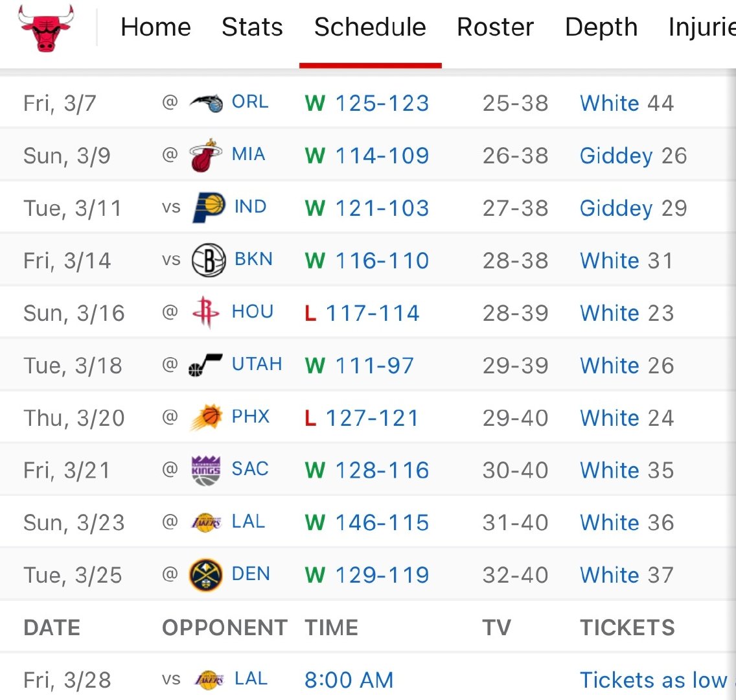Open the 8:00 AM Lakers game time link
Screen dimensions: 736x700
(x=349, y=680)
